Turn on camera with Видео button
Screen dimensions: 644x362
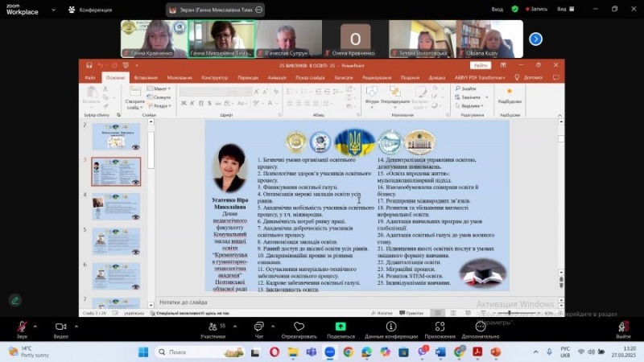click(60, 327)
